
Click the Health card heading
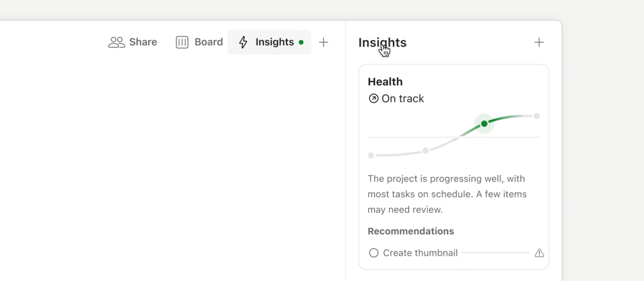385,81
